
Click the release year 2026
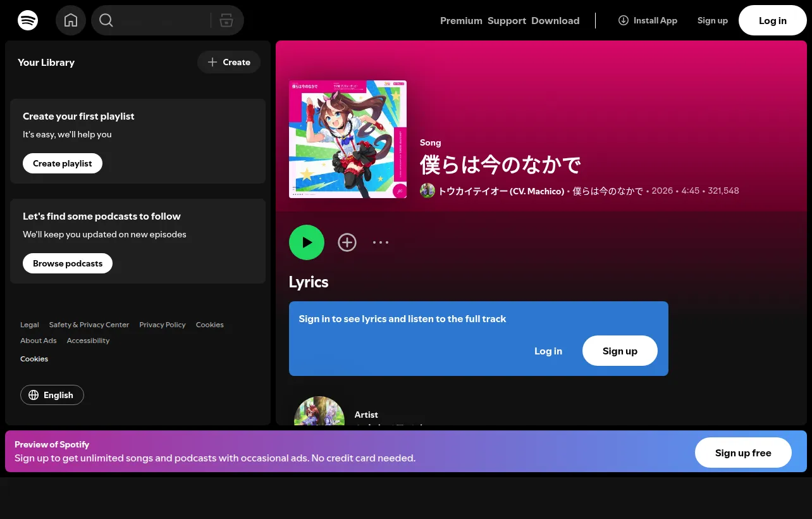[662, 191]
